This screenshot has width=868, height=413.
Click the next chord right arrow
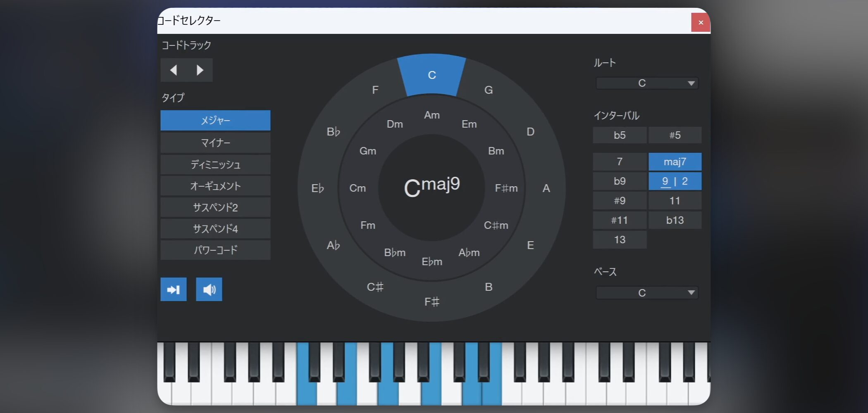point(200,70)
